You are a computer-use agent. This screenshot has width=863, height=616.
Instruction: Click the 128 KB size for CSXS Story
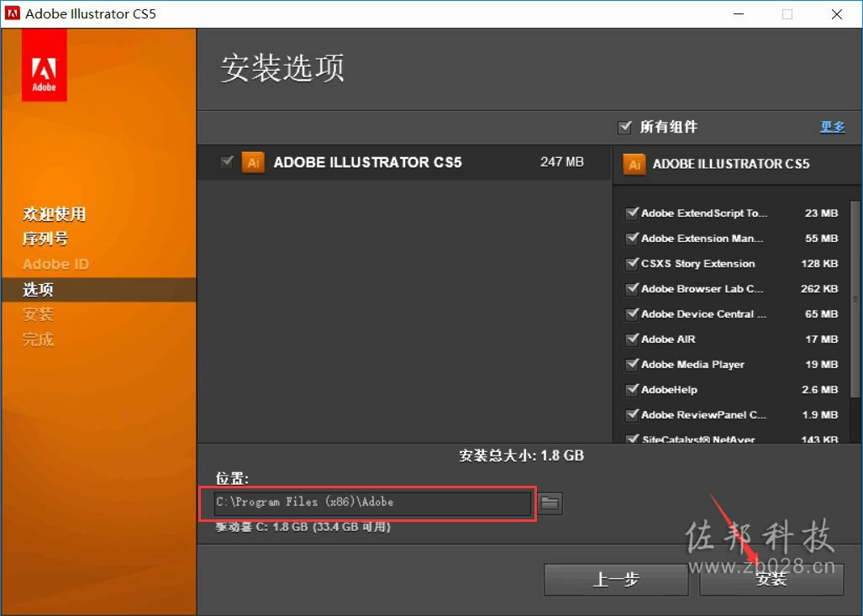tap(819, 264)
